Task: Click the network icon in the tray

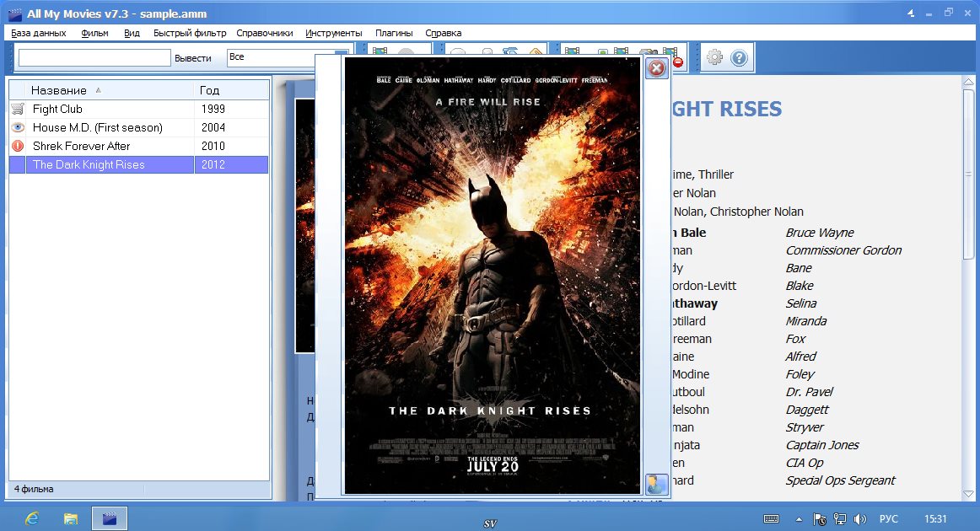Action: 840,519
